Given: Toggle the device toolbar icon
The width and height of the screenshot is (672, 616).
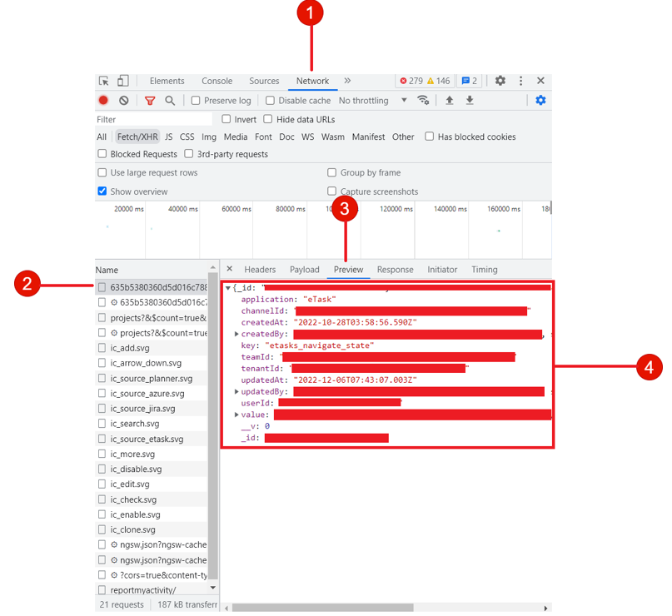Looking at the screenshot, I should tap(122, 81).
